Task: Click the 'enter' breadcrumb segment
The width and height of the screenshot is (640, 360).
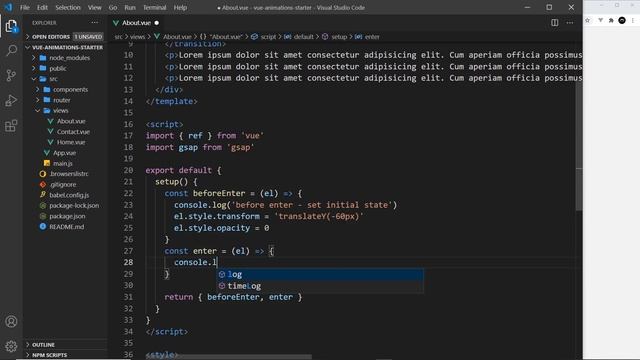Action: [x=372, y=37]
